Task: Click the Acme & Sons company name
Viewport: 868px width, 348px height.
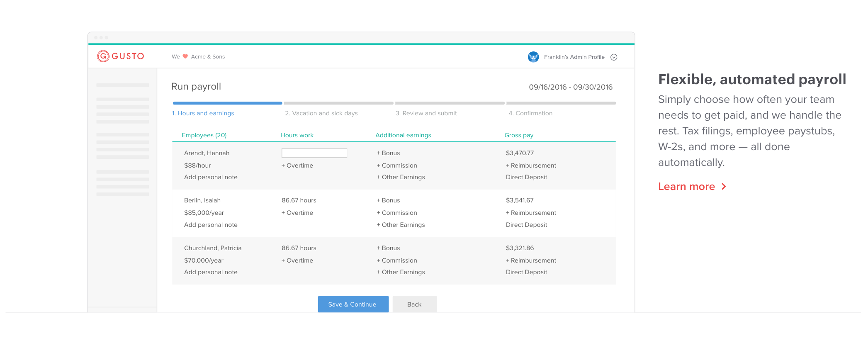Action: point(208,57)
